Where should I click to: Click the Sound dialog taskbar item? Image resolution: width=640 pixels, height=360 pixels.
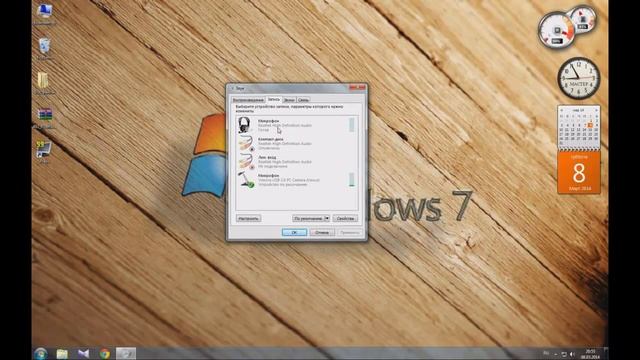coord(126,353)
